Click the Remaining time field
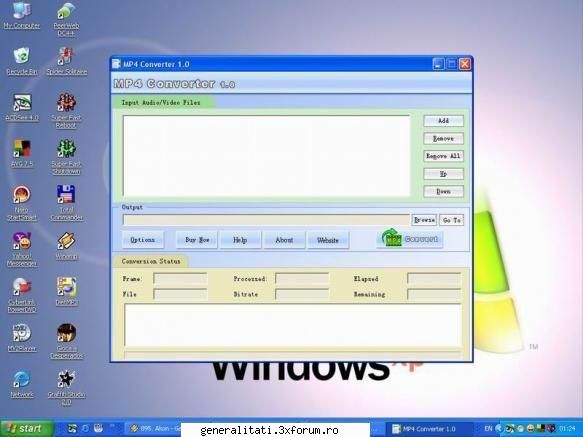Image resolution: width=583 pixels, height=437 pixels. point(434,294)
